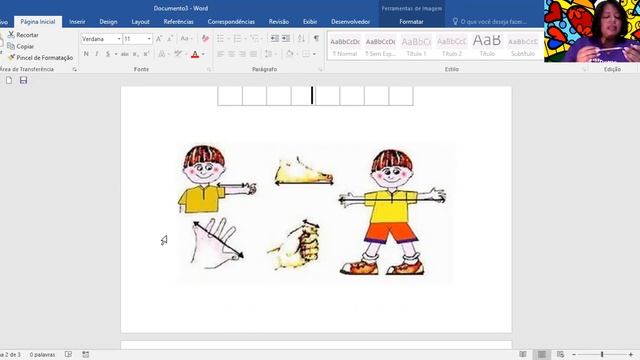The width and height of the screenshot is (640, 360).
Task: Justify the paragraph text
Action: 253,54
